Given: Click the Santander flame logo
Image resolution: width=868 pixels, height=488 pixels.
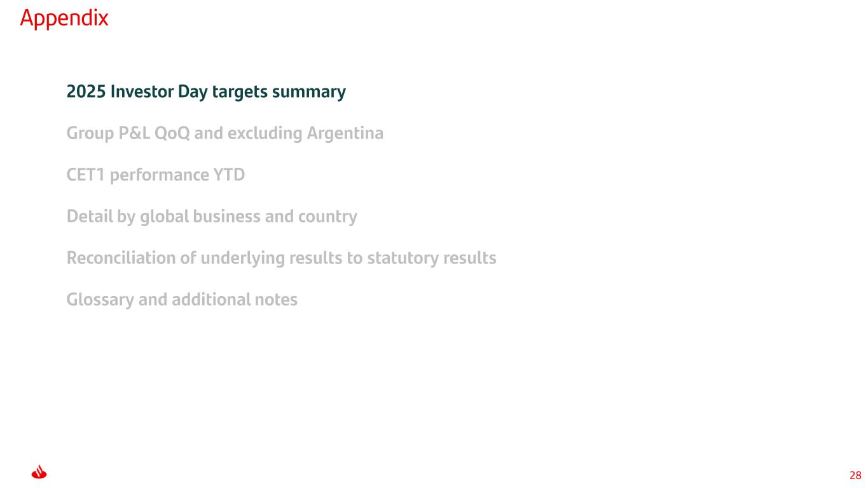Looking at the screenshot, I should [39, 473].
